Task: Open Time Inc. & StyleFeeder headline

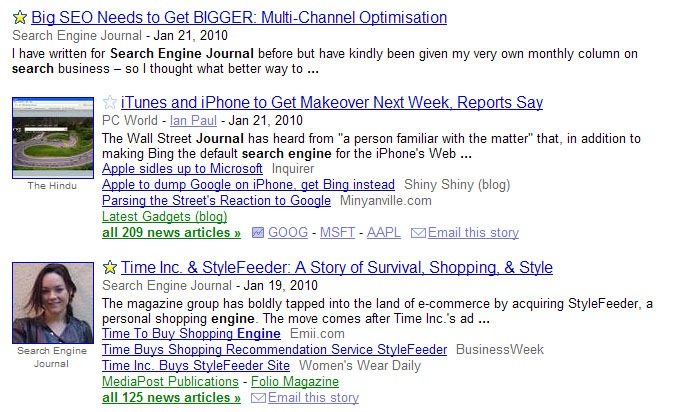Action: point(337,267)
